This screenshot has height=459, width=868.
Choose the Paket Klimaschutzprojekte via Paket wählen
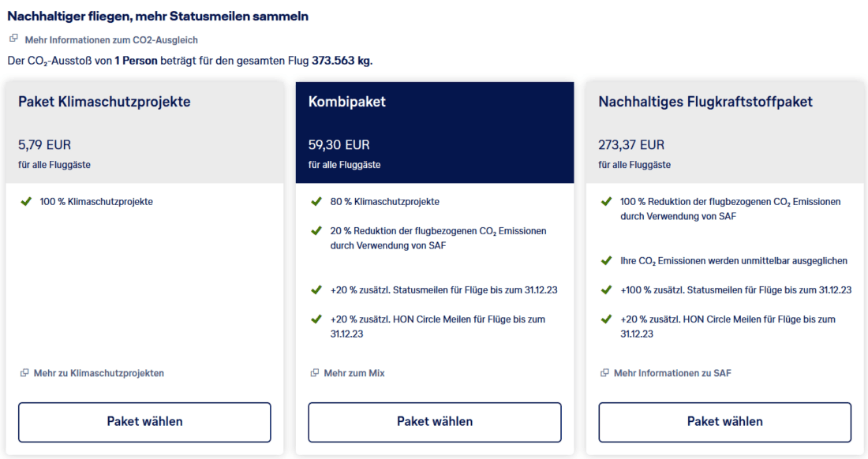click(144, 422)
